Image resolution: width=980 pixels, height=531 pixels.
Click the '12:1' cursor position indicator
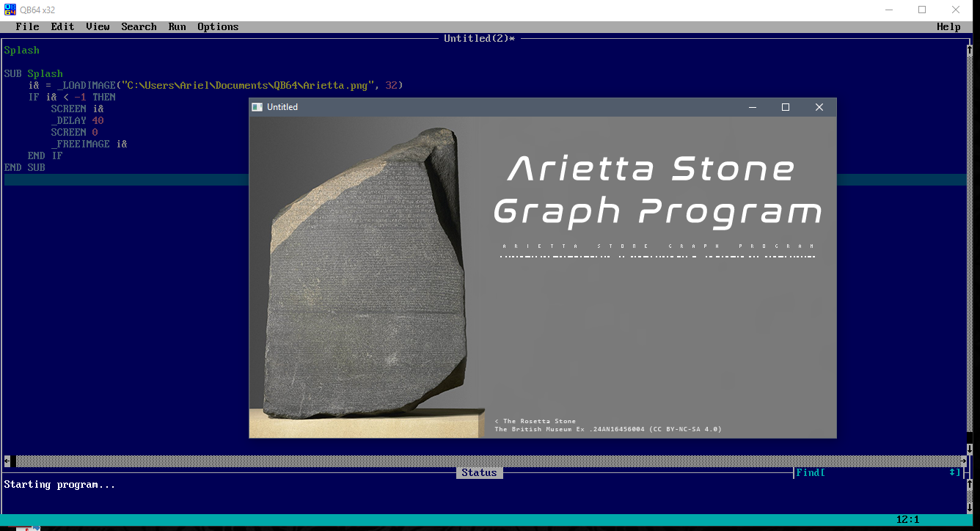click(x=907, y=519)
